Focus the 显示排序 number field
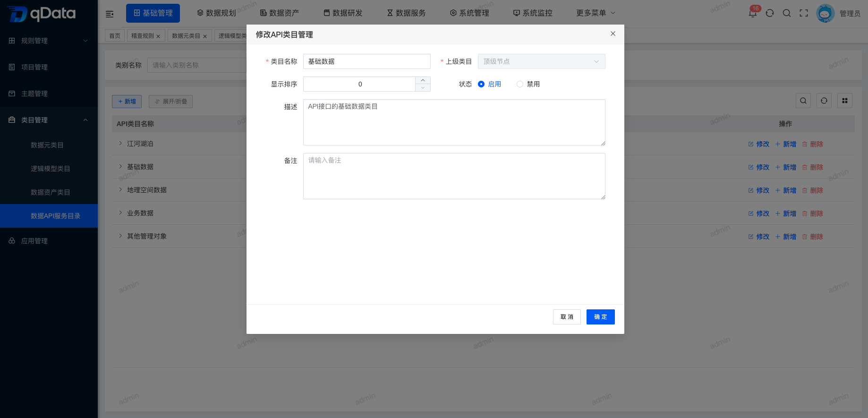This screenshot has width=868, height=418. (359, 84)
